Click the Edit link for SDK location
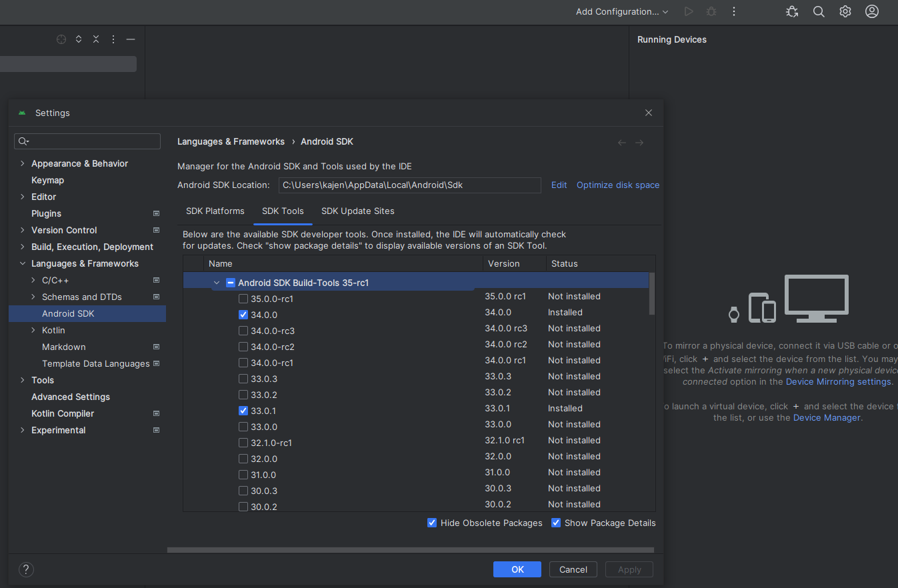Screen dimensions: 898x588 [x=559, y=185]
